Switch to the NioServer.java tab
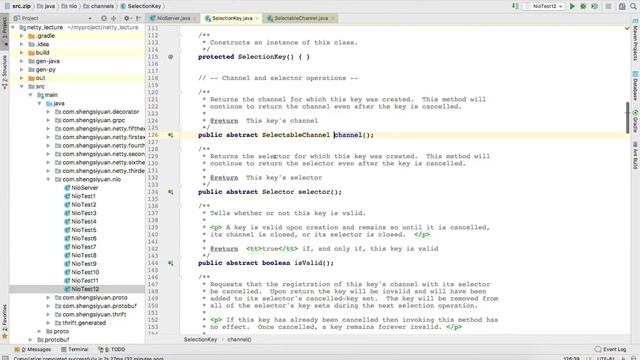Image resolution: width=640 pixels, height=360 pixels. click(173, 18)
